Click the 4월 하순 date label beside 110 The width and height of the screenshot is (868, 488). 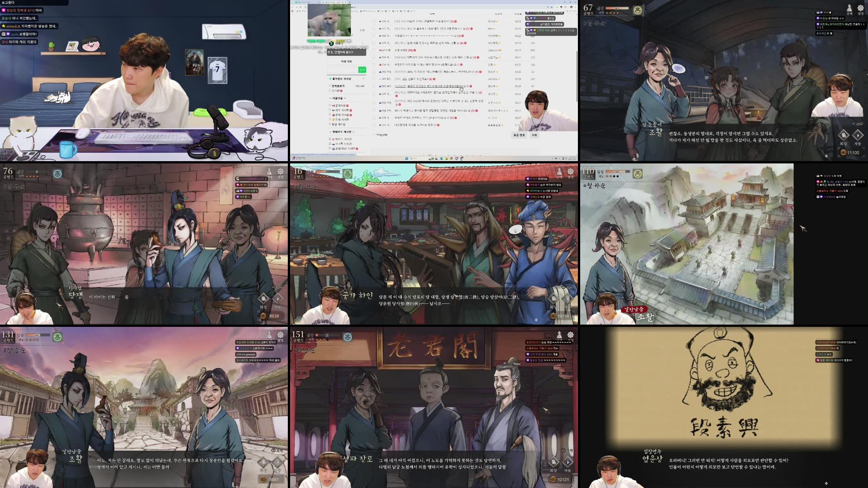594,186
